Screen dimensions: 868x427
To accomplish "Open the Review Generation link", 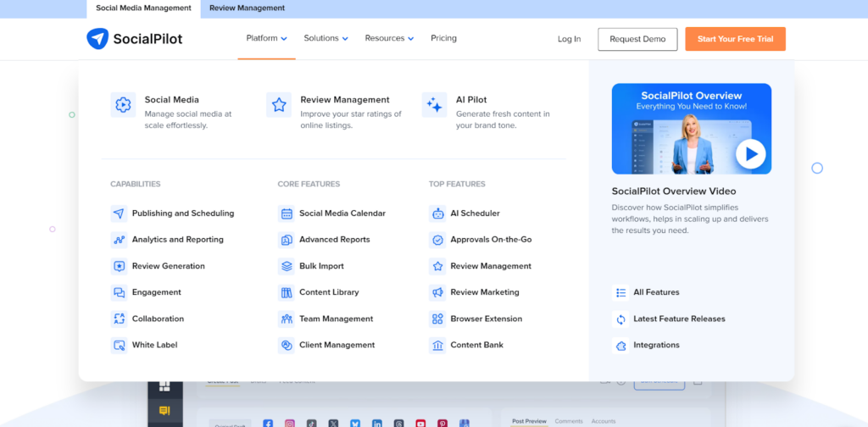I will coord(169,266).
